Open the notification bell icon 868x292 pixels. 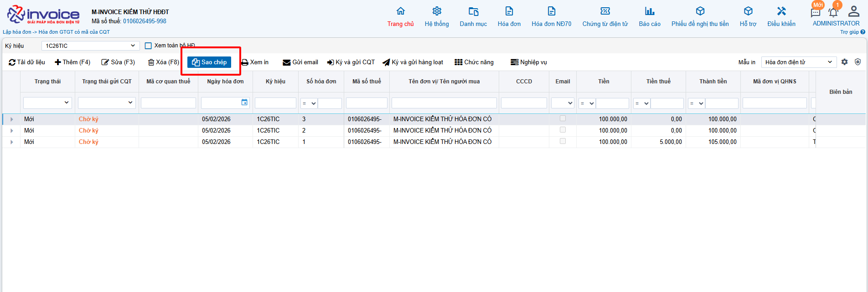[x=833, y=13]
